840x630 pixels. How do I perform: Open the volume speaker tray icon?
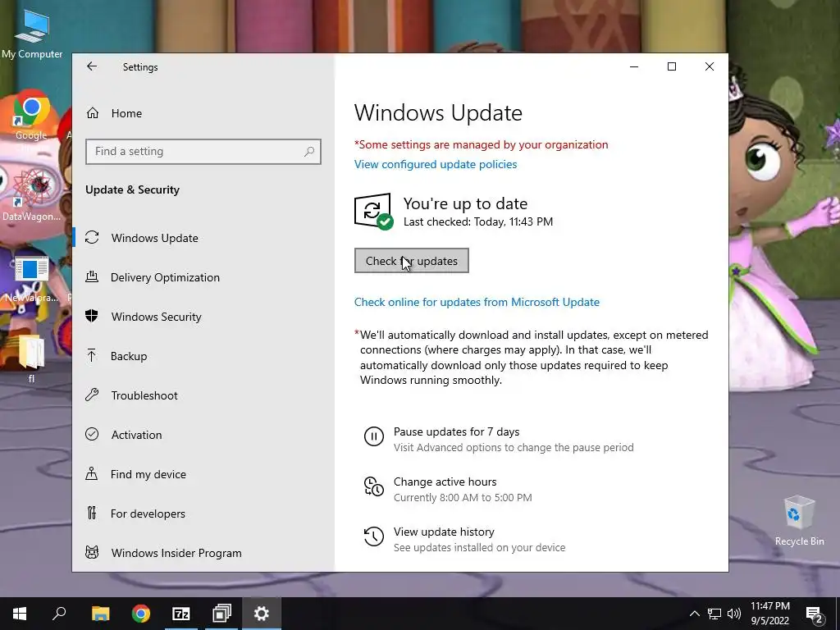pos(734,614)
